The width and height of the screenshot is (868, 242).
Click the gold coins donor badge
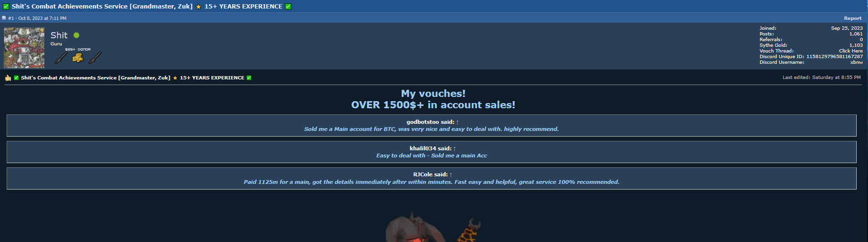(x=78, y=58)
